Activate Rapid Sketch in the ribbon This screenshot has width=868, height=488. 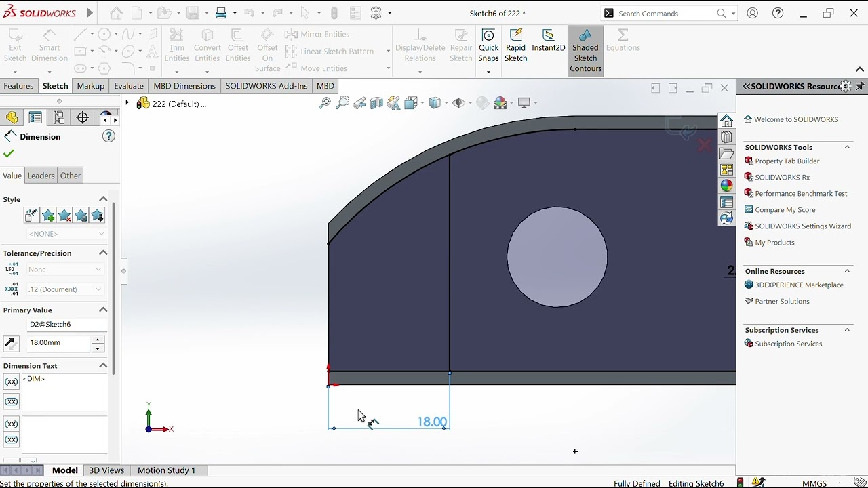[515, 46]
